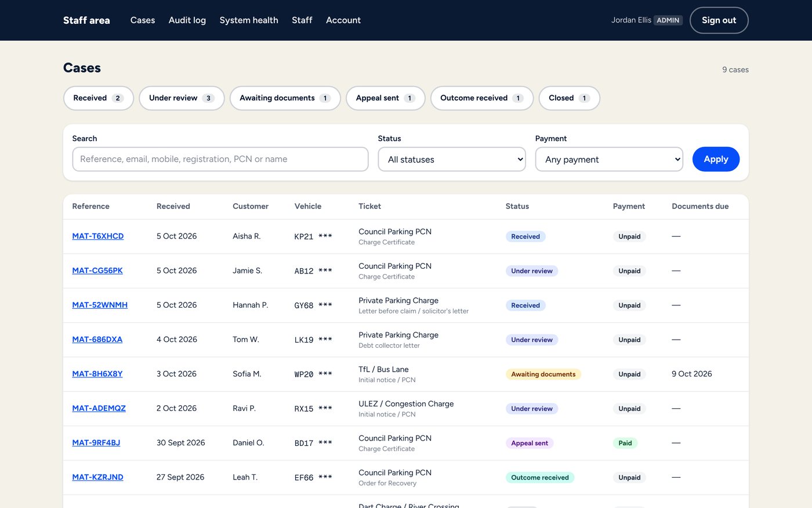Open the Account page

click(343, 20)
